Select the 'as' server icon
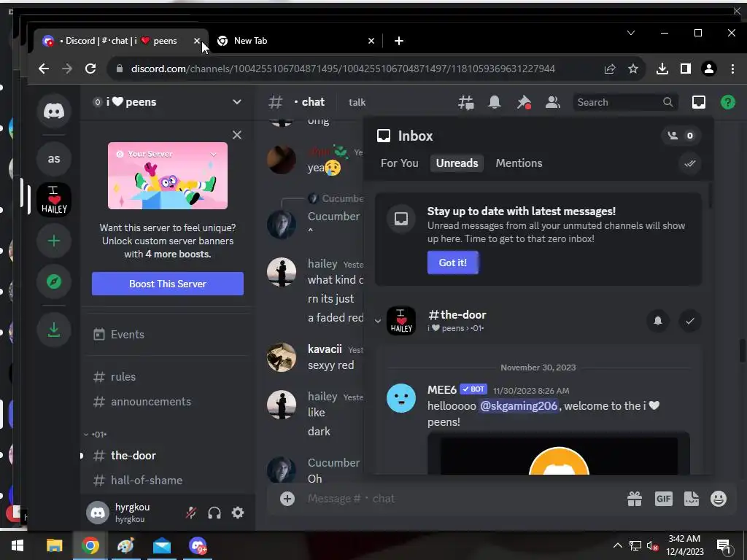Screen dimensions: 747x560 pyautogui.click(x=54, y=158)
